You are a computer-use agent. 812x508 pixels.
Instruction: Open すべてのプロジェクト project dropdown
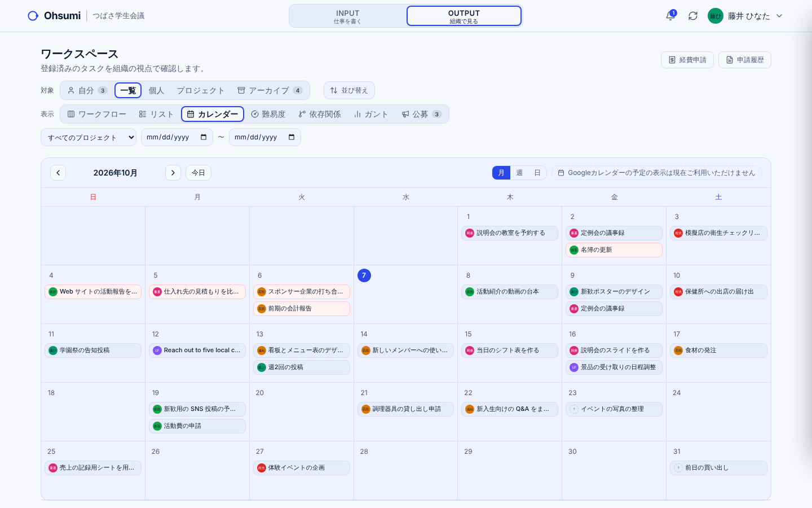pos(89,137)
